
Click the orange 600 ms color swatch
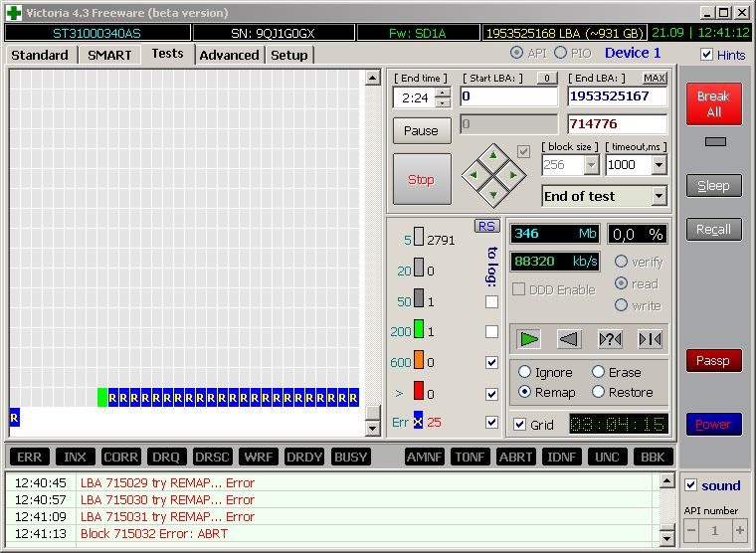[419, 360]
